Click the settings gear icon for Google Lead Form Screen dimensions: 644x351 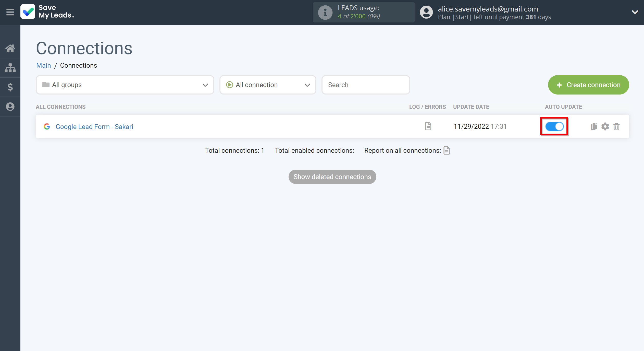click(x=605, y=126)
